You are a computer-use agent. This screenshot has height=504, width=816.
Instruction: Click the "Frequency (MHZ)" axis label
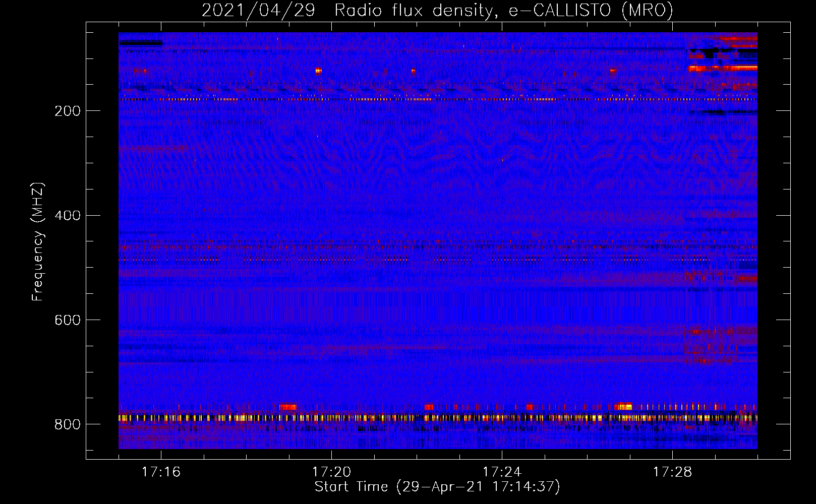click(x=38, y=242)
